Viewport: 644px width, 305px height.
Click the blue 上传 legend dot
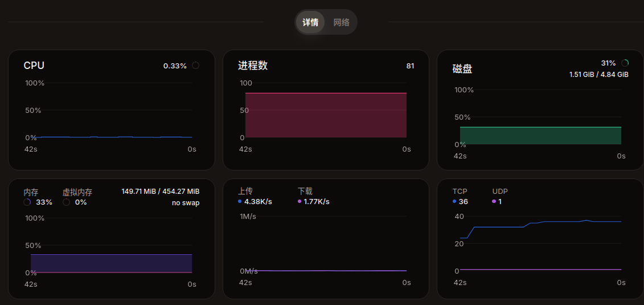240,201
